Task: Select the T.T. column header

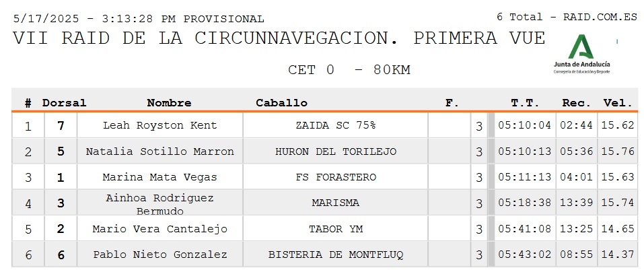Action: click(x=525, y=103)
